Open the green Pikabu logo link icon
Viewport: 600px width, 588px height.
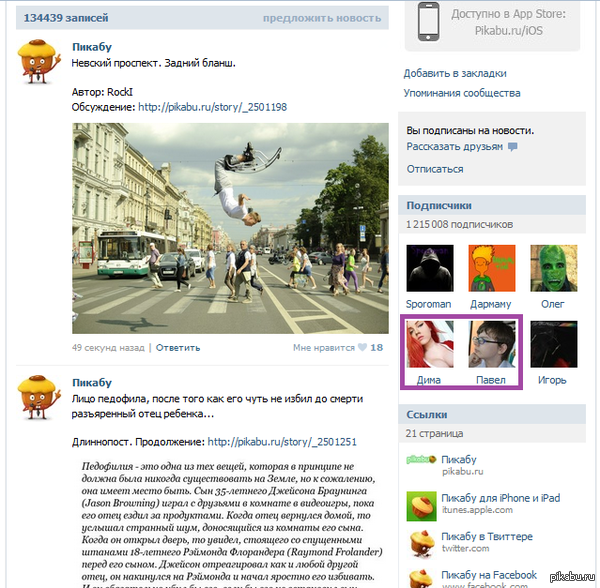point(421,459)
